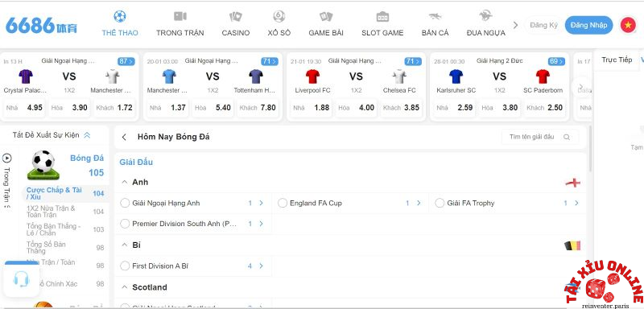Collapse Tất Đề Xuất Sự Kiện panel
The width and height of the screenshot is (644, 309).
[87, 135]
